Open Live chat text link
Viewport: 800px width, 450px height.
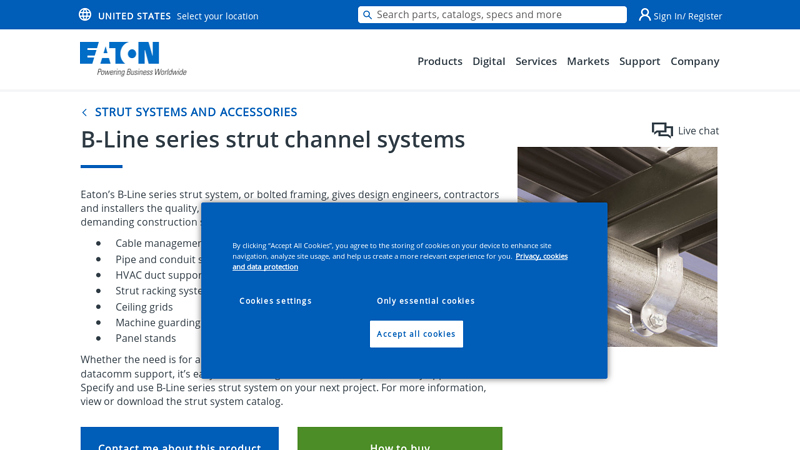click(x=698, y=131)
